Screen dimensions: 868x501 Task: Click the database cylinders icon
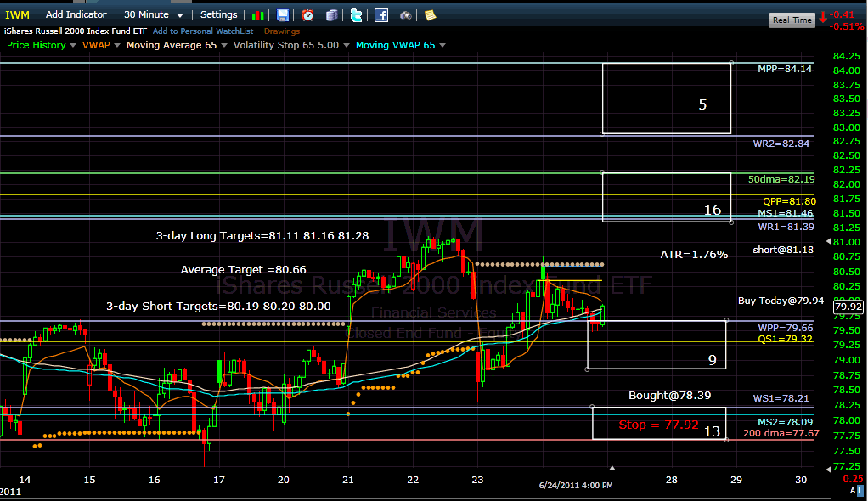(x=331, y=15)
